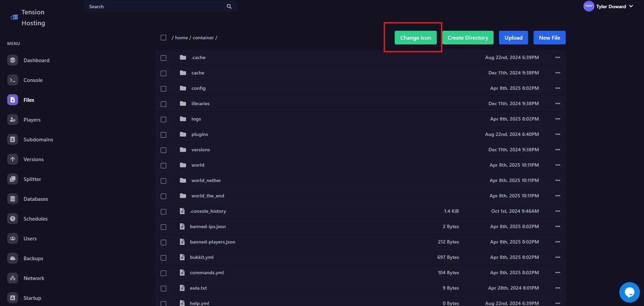Screen dimensions: 644x306
Task: Check the box for libraries folder
Action: tap(163, 104)
